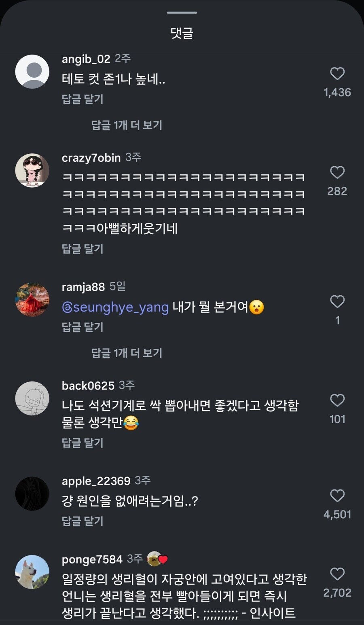
Task: Like back0625's suction machine comment
Action: click(x=337, y=400)
